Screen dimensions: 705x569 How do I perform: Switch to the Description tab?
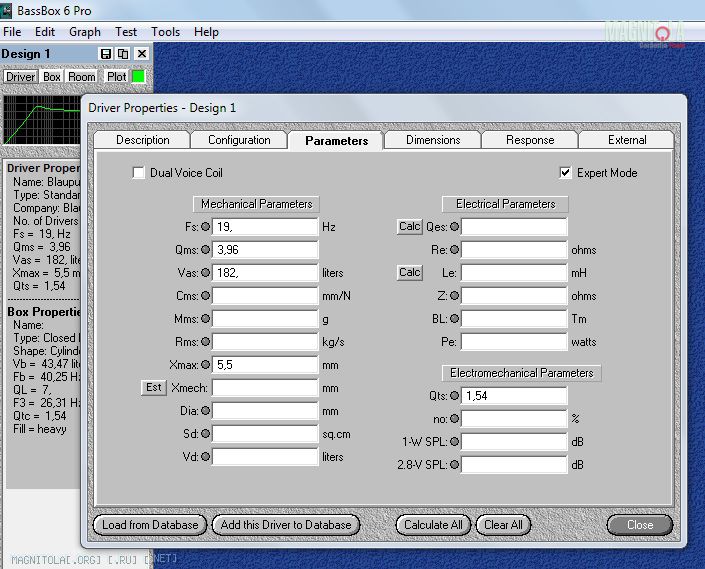coord(143,140)
